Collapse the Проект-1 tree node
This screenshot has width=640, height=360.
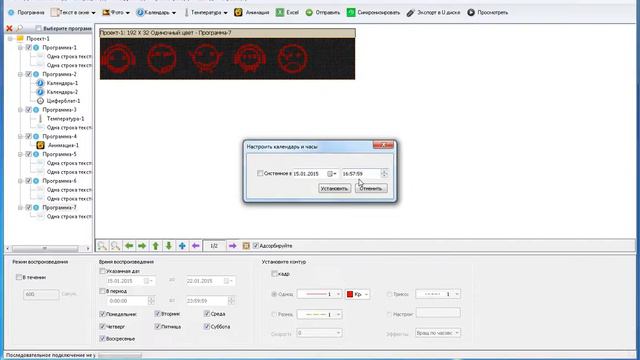pyautogui.click(x=11, y=39)
